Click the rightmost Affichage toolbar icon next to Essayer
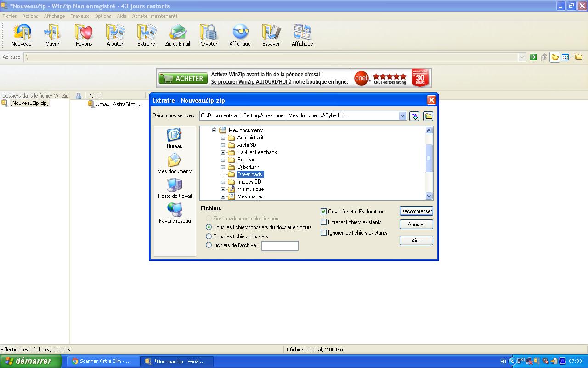The height and width of the screenshot is (368, 588). [302, 35]
